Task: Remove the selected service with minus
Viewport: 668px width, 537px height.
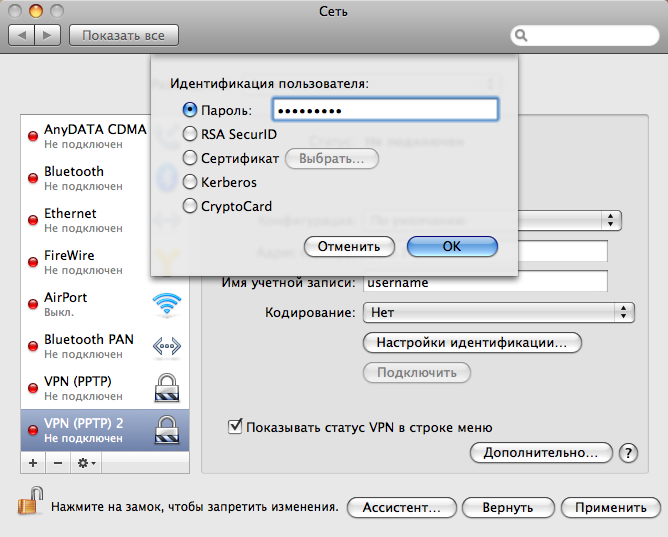Action: (x=58, y=463)
